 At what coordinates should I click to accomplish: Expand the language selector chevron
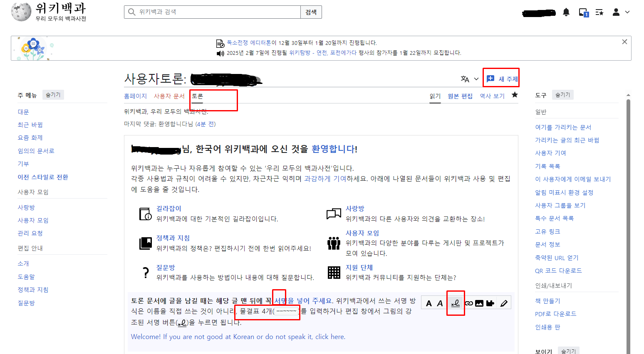(476, 79)
